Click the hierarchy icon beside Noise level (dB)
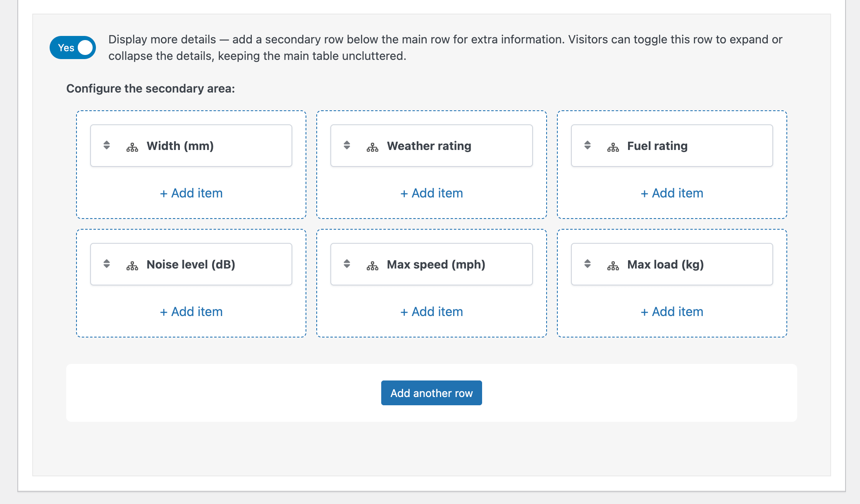Screen dimensions: 860x504 pos(132,266)
